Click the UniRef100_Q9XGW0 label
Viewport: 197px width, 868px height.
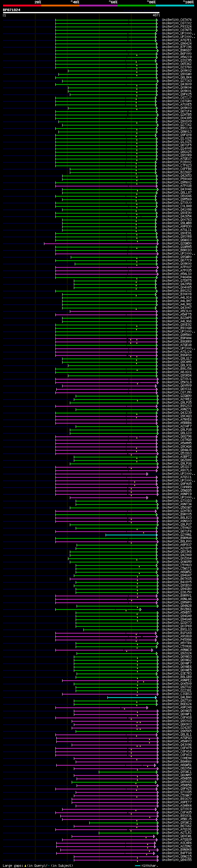(177, 74)
